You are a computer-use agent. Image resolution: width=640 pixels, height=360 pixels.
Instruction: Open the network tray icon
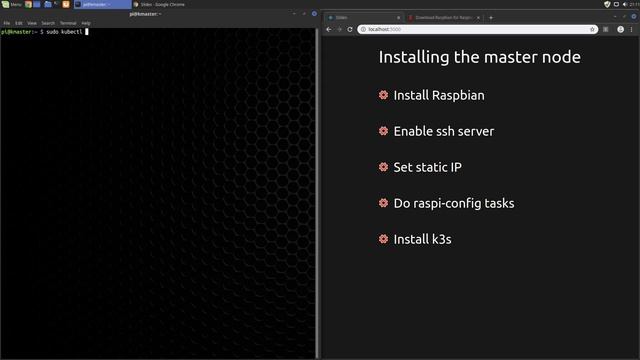[616, 4]
